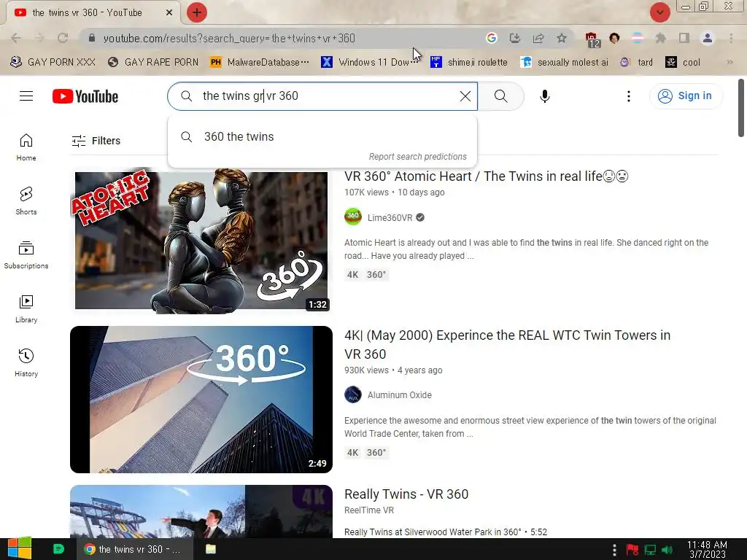
Task: Click the 360° badge on Twin Towers video
Action: (x=376, y=453)
